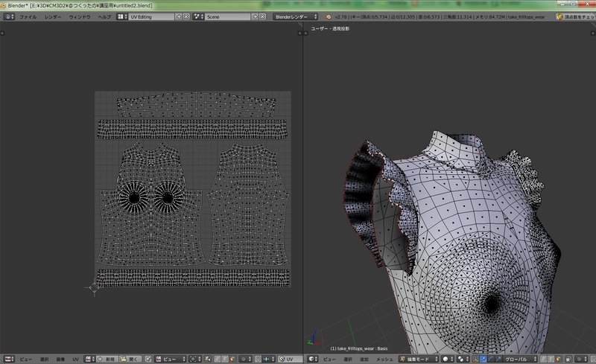Viewport: 596px width, 364px height.
Task: Delete the current Scene
Action: (262, 16)
